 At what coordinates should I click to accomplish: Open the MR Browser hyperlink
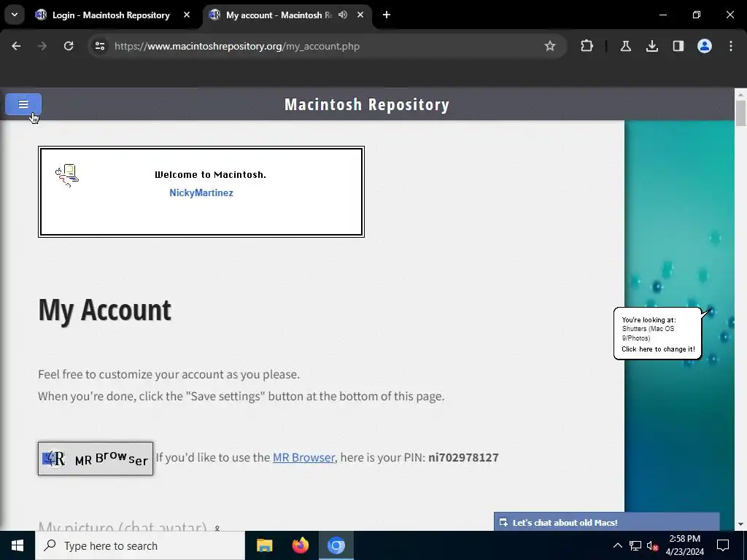pyautogui.click(x=303, y=457)
